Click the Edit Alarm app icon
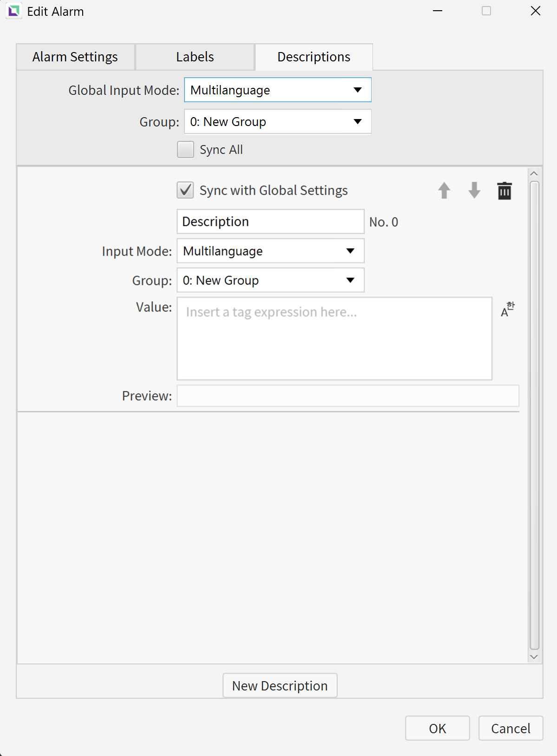 [14, 11]
